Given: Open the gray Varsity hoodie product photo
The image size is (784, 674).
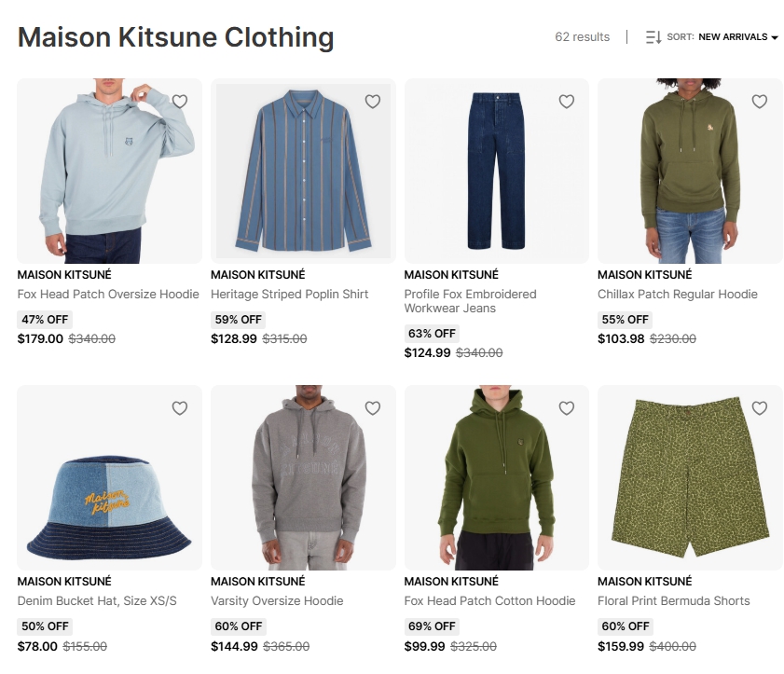Looking at the screenshot, I should pyautogui.click(x=303, y=477).
